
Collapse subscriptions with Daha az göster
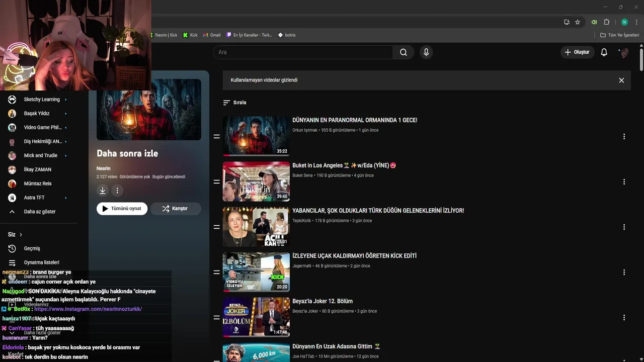click(39, 212)
